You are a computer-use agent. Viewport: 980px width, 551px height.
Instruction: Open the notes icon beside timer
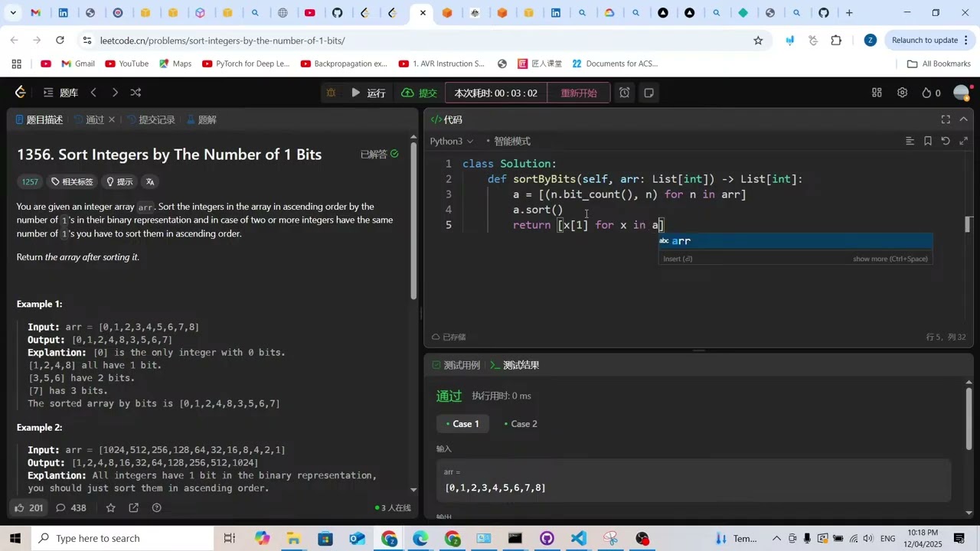pos(648,93)
